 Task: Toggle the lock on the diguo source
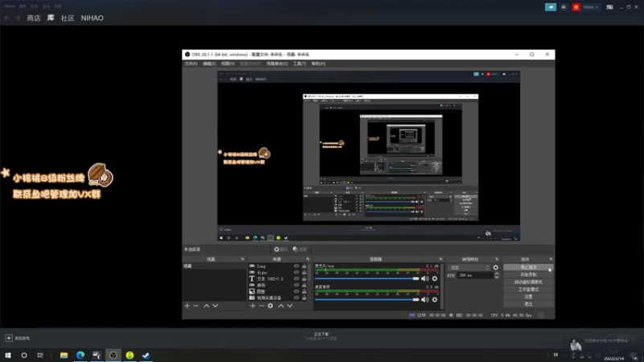coord(304,272)
